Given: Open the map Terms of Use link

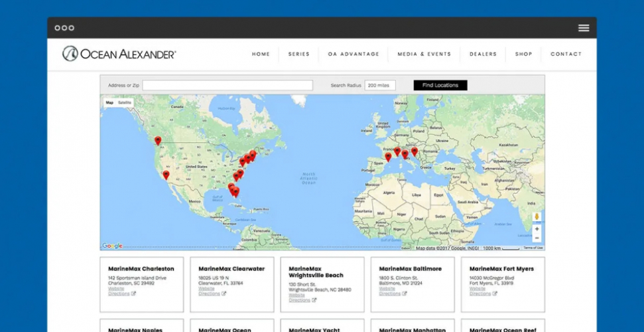Looking at the screenshot, I should point(533,248).
